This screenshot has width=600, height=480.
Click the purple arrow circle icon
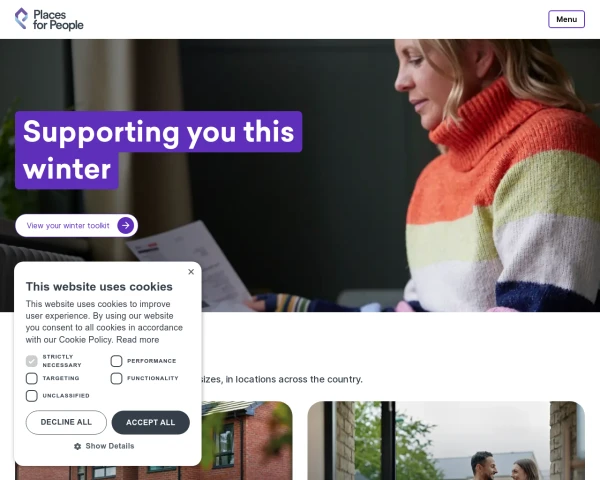coord(126,225)
